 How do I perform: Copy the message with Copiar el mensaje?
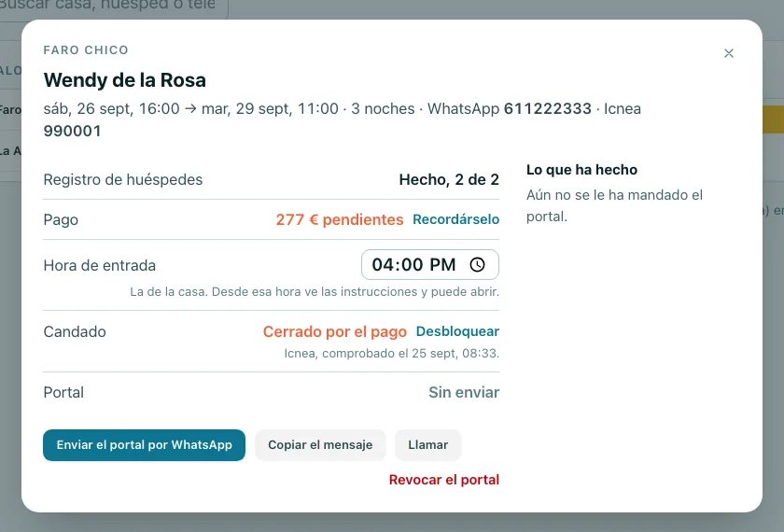coord(320,445)
